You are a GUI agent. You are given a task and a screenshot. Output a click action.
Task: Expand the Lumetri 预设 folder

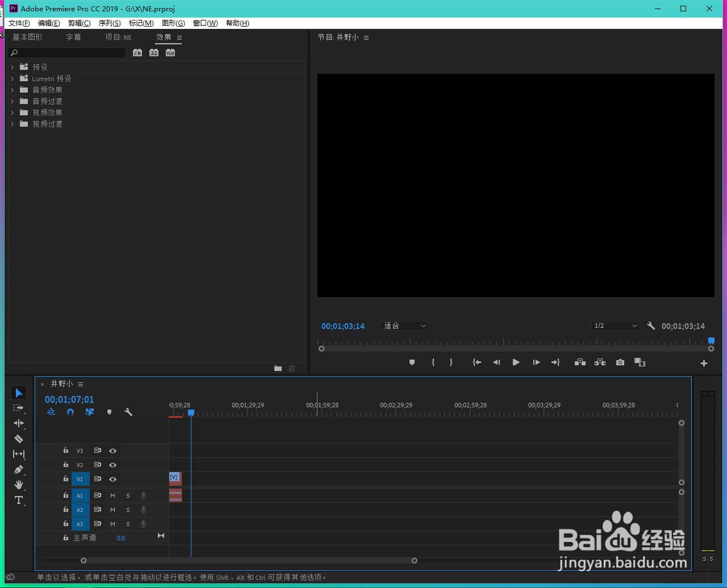pyautogui.click(x=12, y=78)
